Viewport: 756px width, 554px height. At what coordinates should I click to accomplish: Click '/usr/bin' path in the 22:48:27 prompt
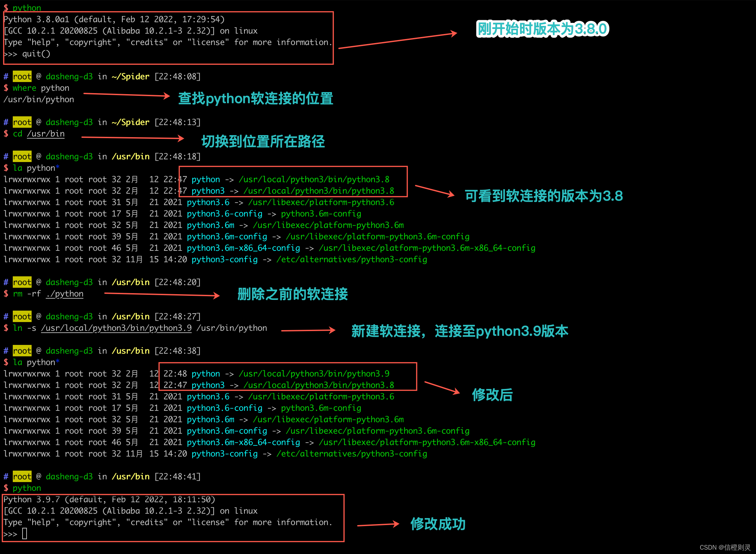130,317
